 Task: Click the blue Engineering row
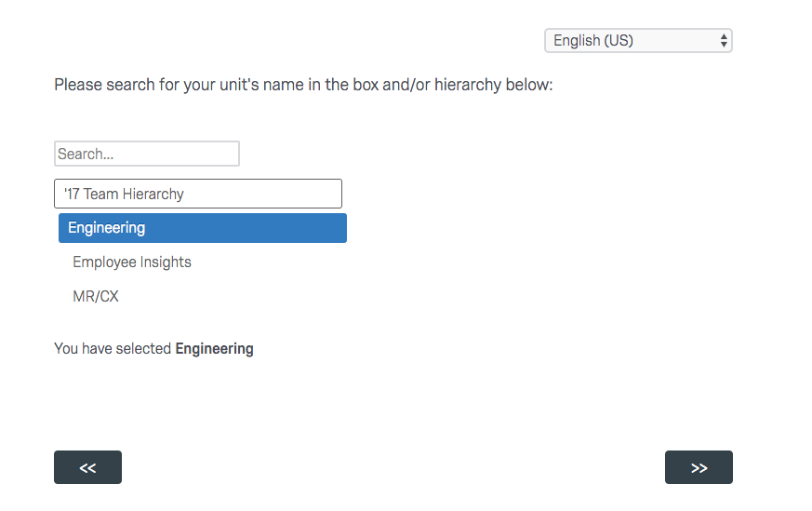pos(202,228)
